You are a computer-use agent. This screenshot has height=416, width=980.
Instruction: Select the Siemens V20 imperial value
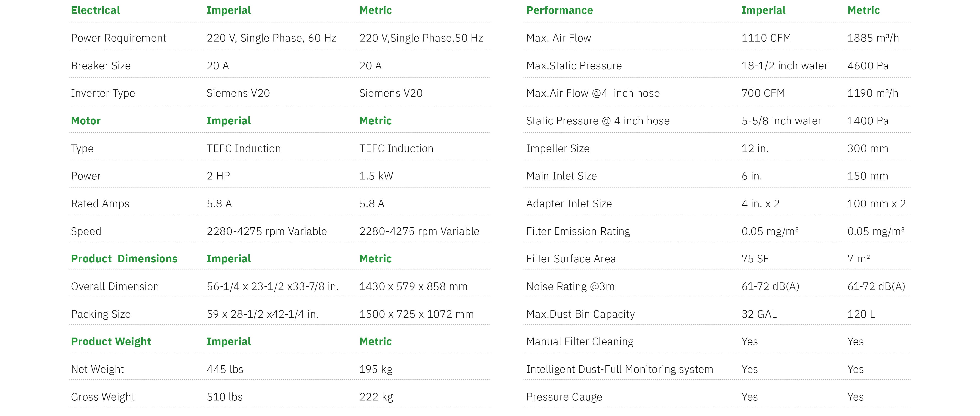(238, 93)
